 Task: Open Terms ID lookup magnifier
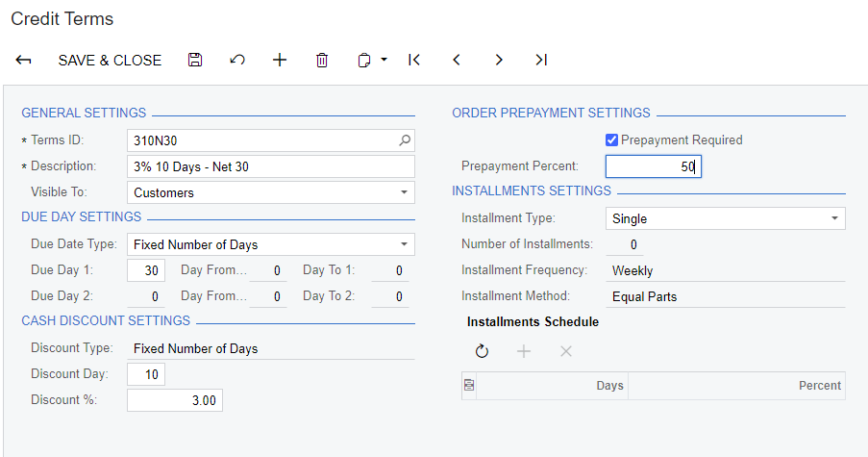405,140
